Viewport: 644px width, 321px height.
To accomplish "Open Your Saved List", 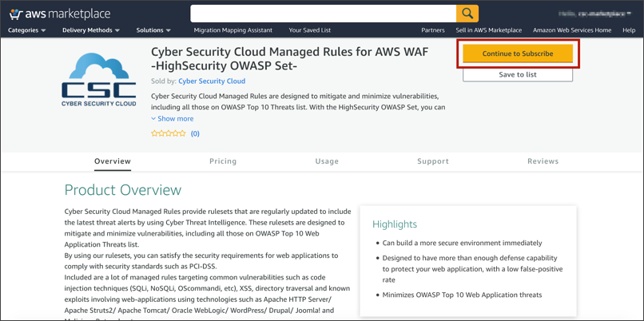I will [x=310, y=30].
